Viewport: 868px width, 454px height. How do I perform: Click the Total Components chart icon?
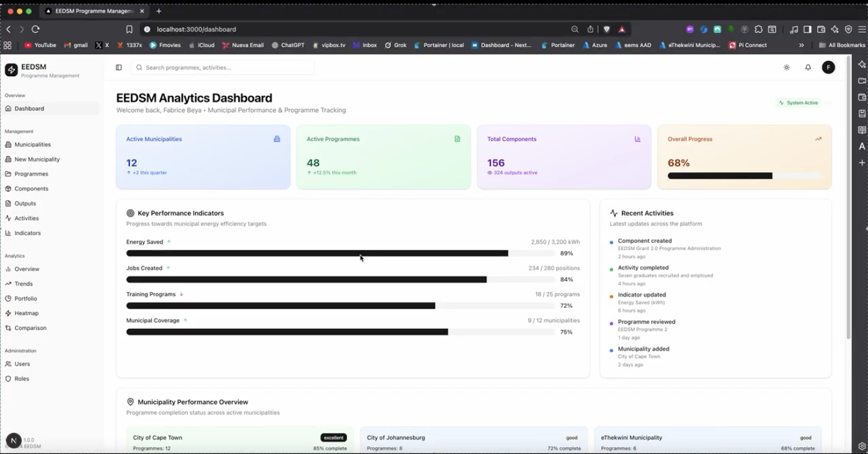pos(637,139)
